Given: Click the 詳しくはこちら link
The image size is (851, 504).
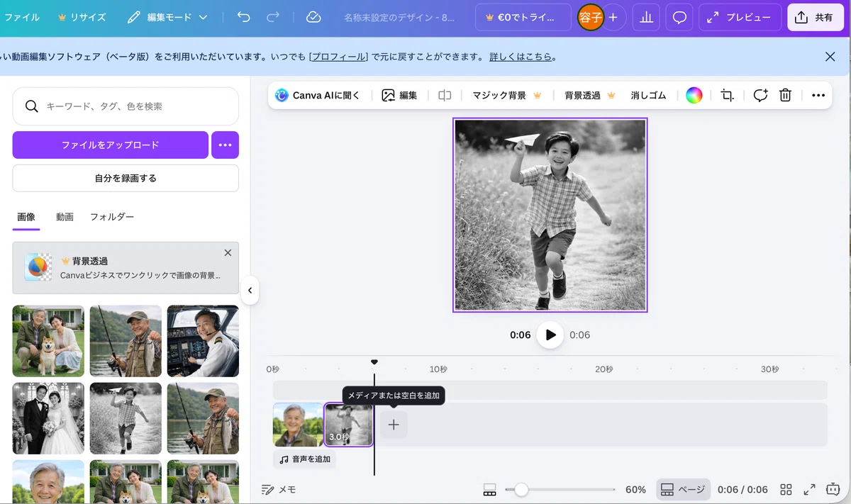Looking at the screenshot, I should click(x=521, y=57).
